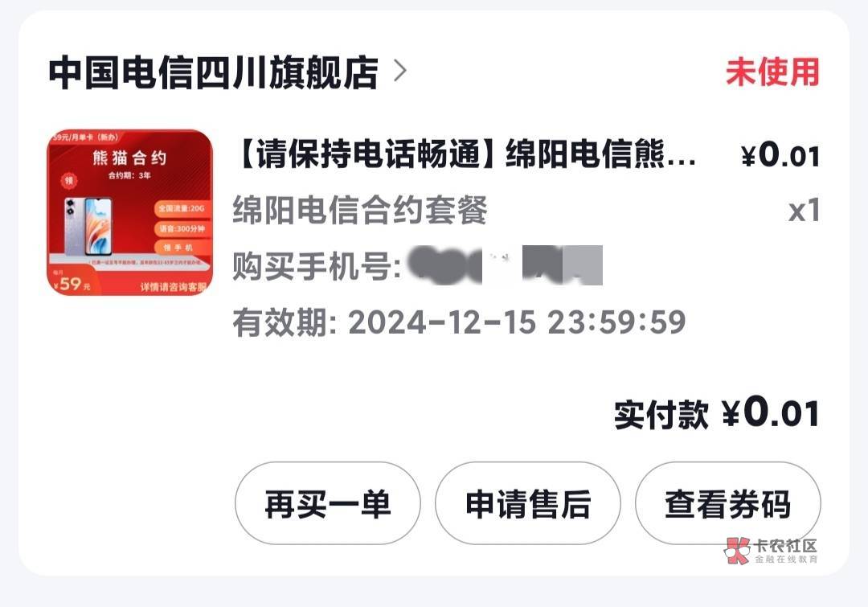Open the 中国电信四川旗舰店 store chevron arrow
The image size is (868, 607).
pyautogui.click(x=400, y=72)
